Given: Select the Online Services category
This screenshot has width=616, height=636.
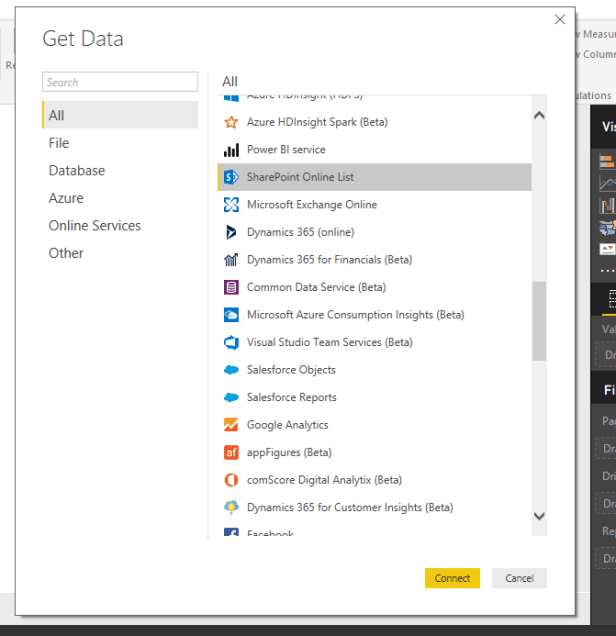Looking at the screenshot, I should 120,226.
